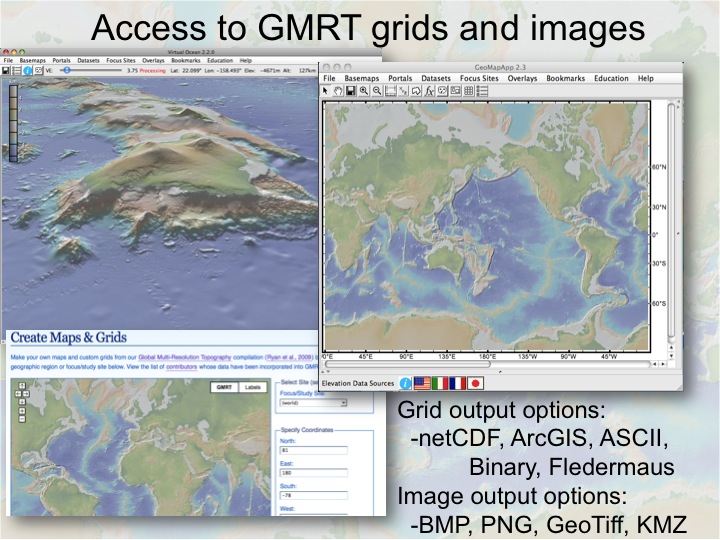Select the hand pan tool in GeoMapApp

[x=340, y=91]
